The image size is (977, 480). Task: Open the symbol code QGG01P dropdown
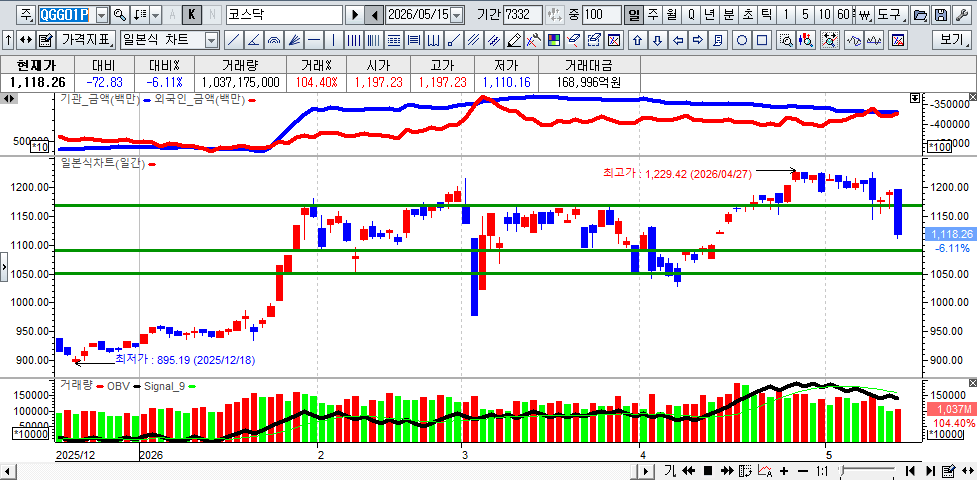103,14
